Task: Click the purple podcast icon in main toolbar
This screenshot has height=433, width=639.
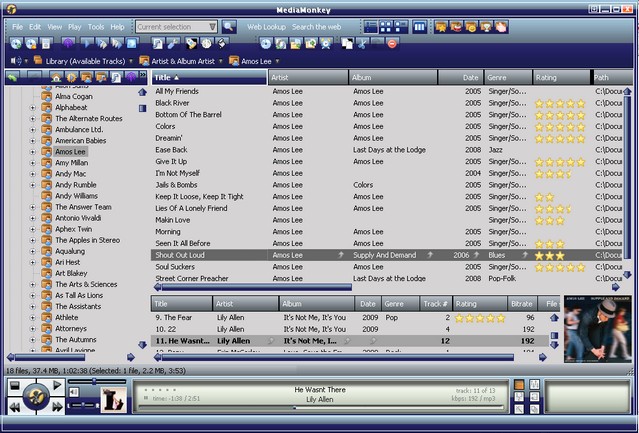Action: [x=68, y=43]
